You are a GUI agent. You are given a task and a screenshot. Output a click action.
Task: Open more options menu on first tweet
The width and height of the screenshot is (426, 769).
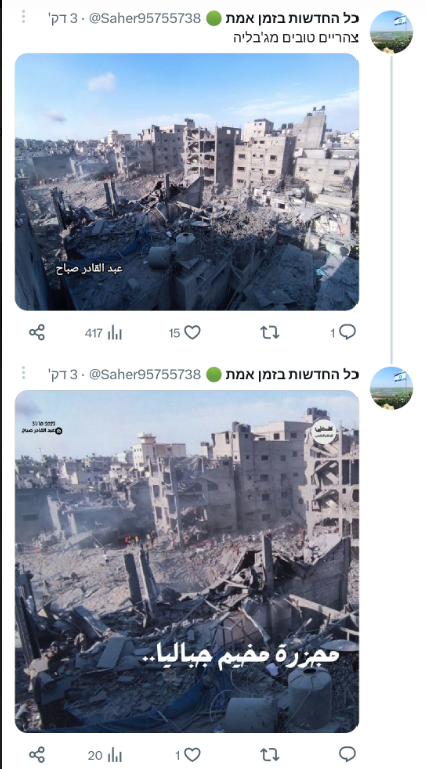23,17
